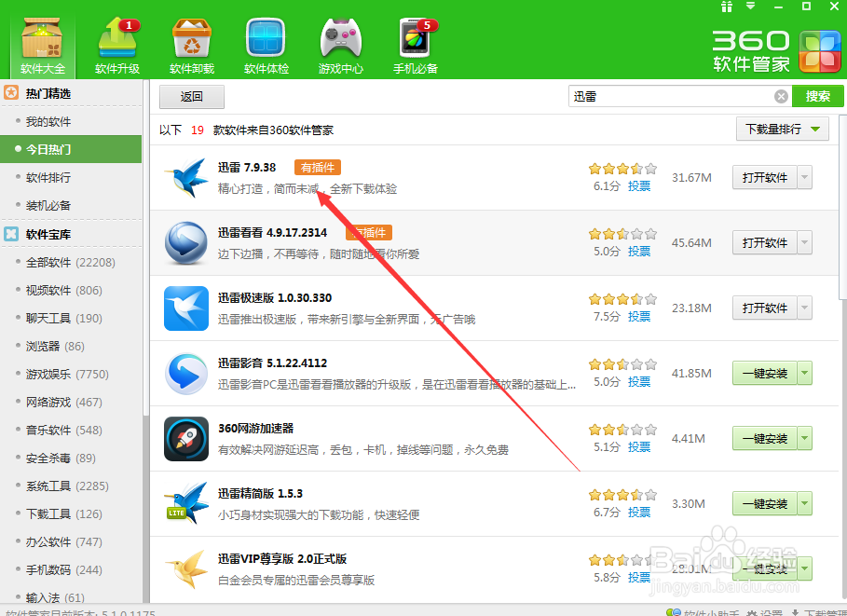
Task: Click the 360网游加速器 rocket icon
Action: (186, 439)
